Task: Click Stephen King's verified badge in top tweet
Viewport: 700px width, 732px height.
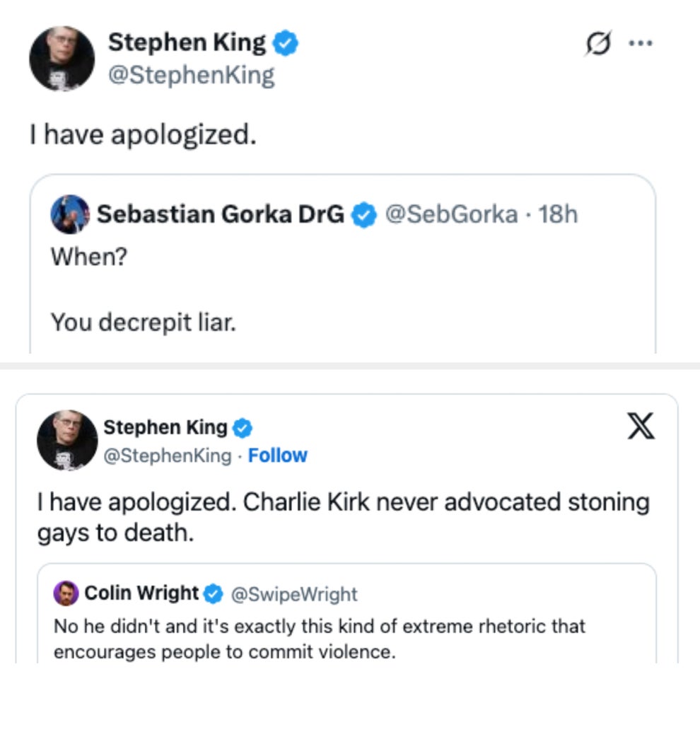Action: tap(286, 42)
